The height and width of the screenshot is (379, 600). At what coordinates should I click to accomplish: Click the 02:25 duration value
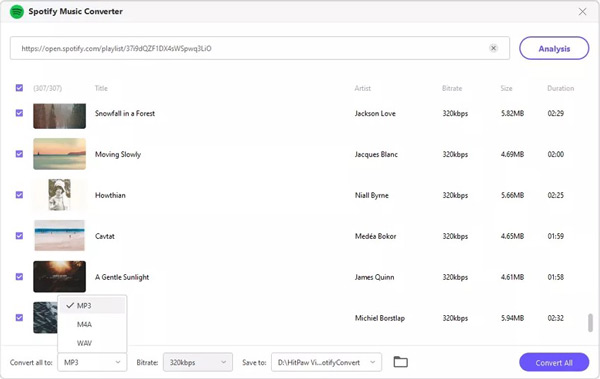(x=556, y=195)
